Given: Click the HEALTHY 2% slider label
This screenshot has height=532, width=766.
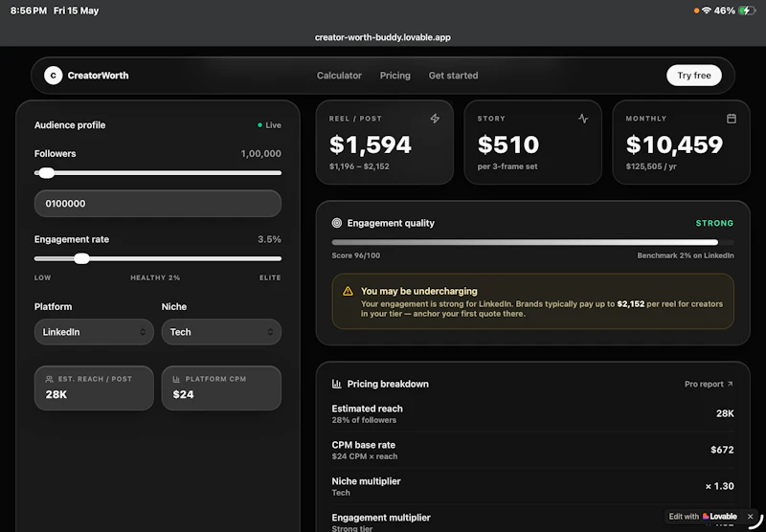Looking at the screenshot, I should (155, 277).
